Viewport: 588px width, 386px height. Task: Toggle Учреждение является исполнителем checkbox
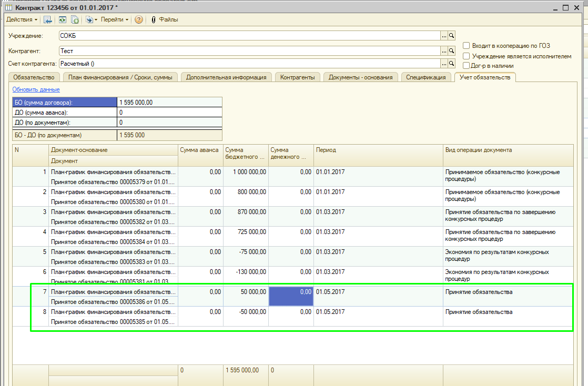point(466,56)
